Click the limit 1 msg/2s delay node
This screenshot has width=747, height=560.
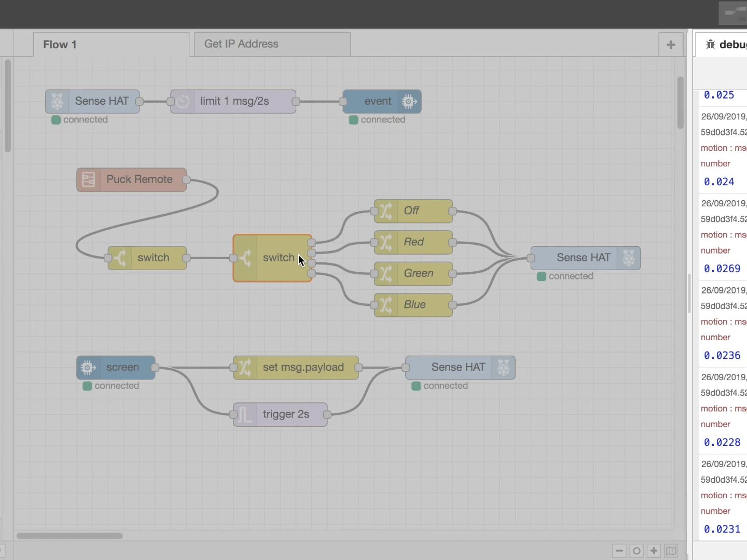233,101
